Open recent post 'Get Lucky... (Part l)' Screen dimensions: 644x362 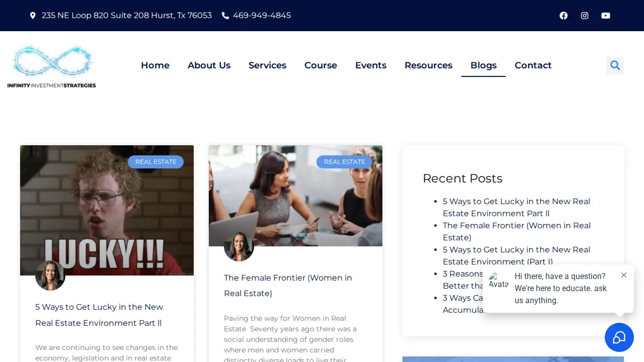tap(516, 255)
